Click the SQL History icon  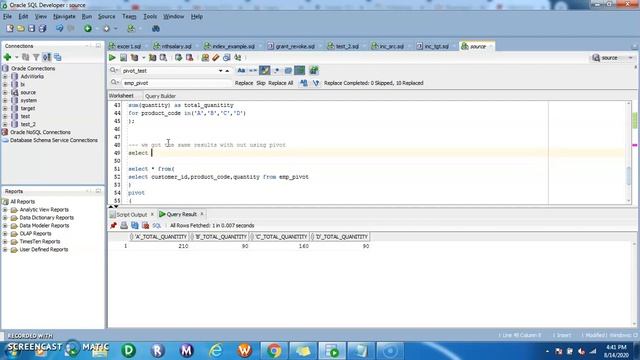coord(227,58)
